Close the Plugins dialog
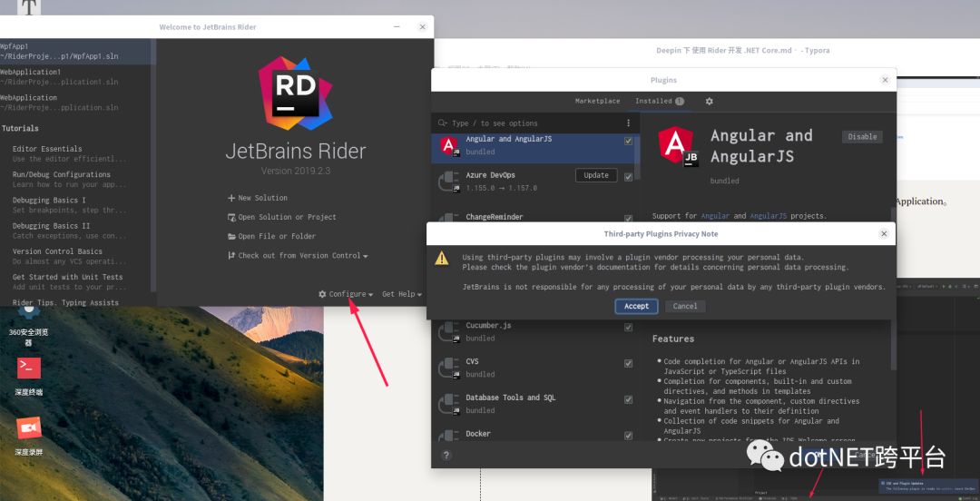This screenshot has height=501, width=980. point(885,80)
